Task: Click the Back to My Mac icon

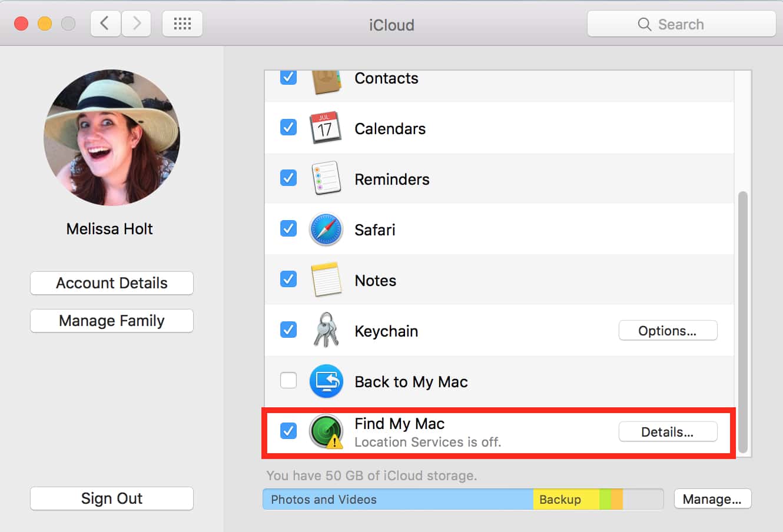Action: [326, 381]
